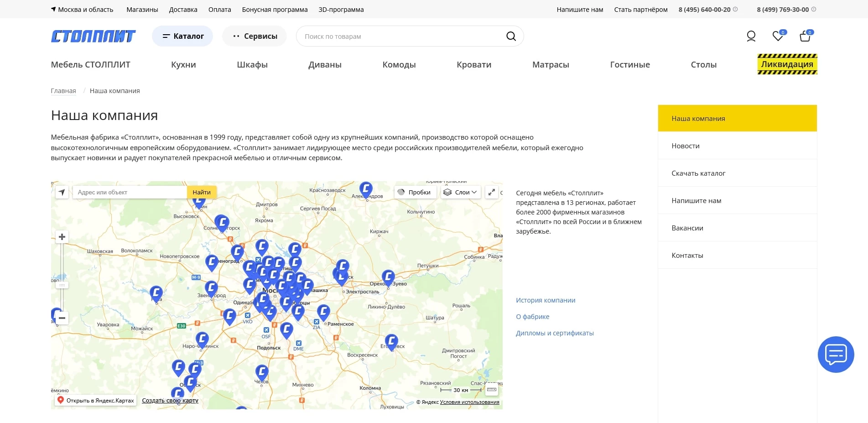Select Вакансии in the sidebar menu
This screenshot has width=868, height=423.
point(687,228)
